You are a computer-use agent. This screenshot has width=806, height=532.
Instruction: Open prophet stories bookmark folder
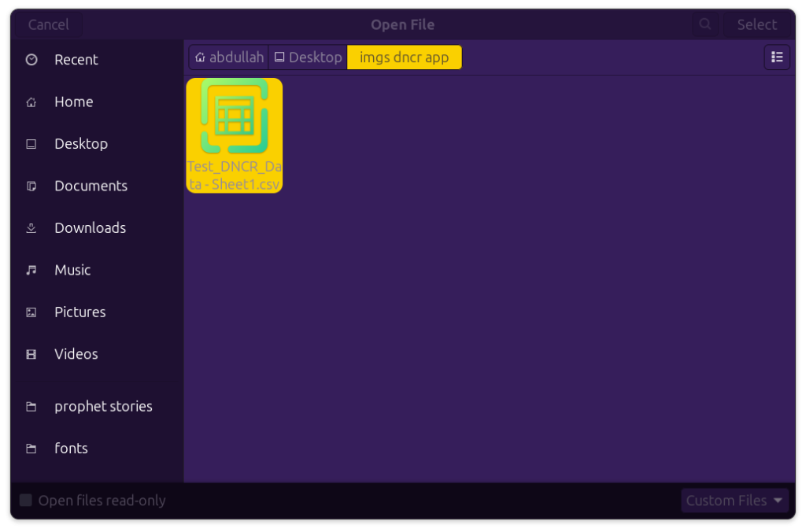coord(102,407)
